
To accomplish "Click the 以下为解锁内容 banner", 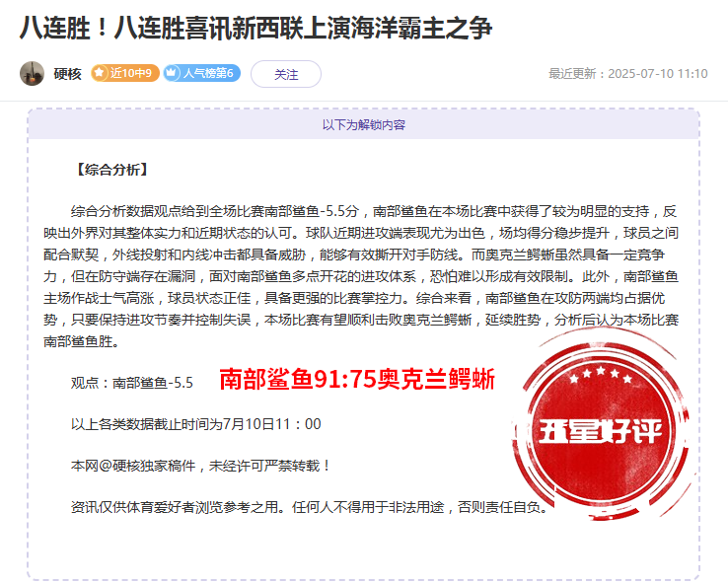I will [364, 125].
